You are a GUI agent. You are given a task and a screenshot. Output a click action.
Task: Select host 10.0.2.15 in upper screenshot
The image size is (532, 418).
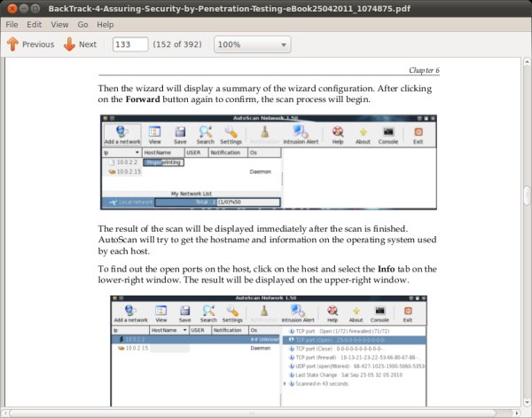click(125, 172)
